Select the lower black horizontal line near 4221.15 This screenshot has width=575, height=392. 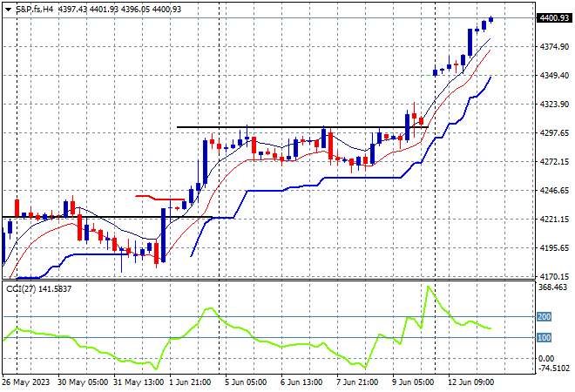click(107, 217)
